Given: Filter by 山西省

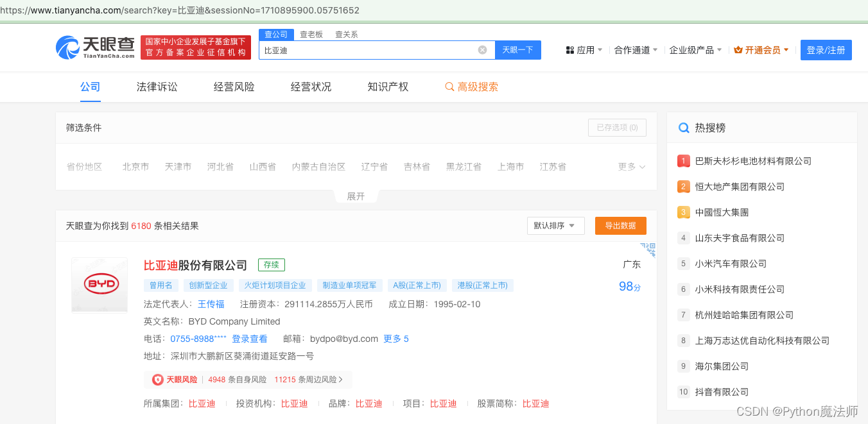Looking at the screenshot, I should (x=263, y=167).
